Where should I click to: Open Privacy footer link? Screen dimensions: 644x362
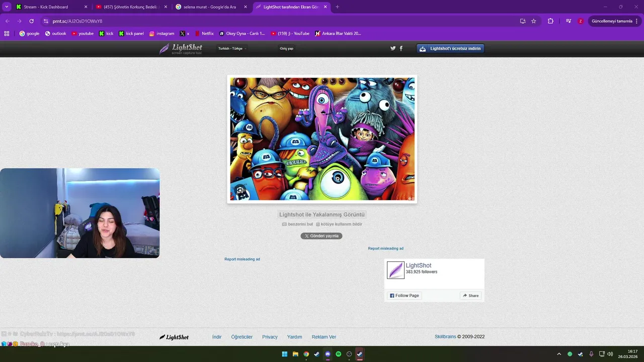pyautogui.click(x=270, y=337)
